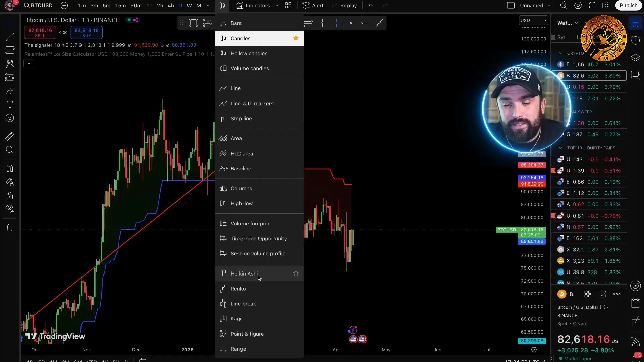This screenshot has height=362, width=644.
Task: Open the layout setup grid icon
Action: [x=288, y=5]
